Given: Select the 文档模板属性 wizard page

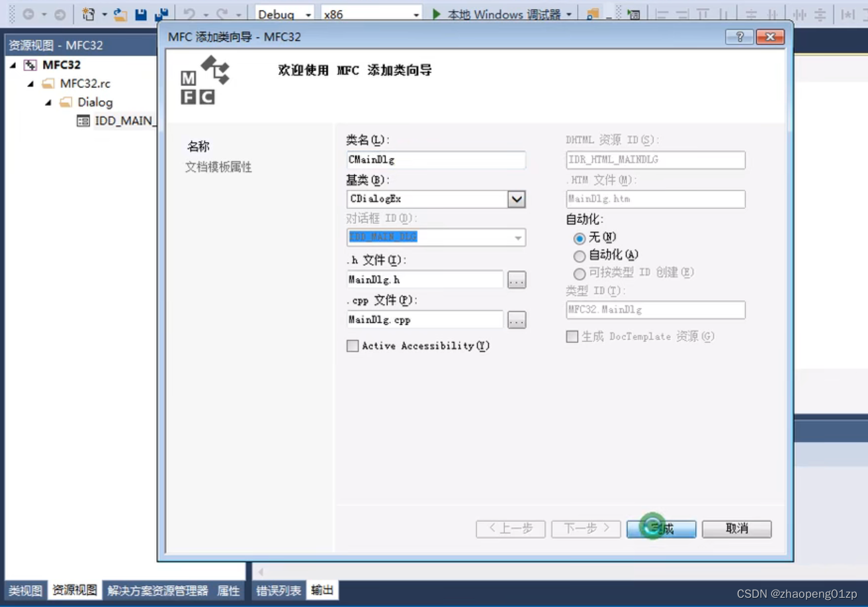Looking at the screenshot, I should [218, 167].
